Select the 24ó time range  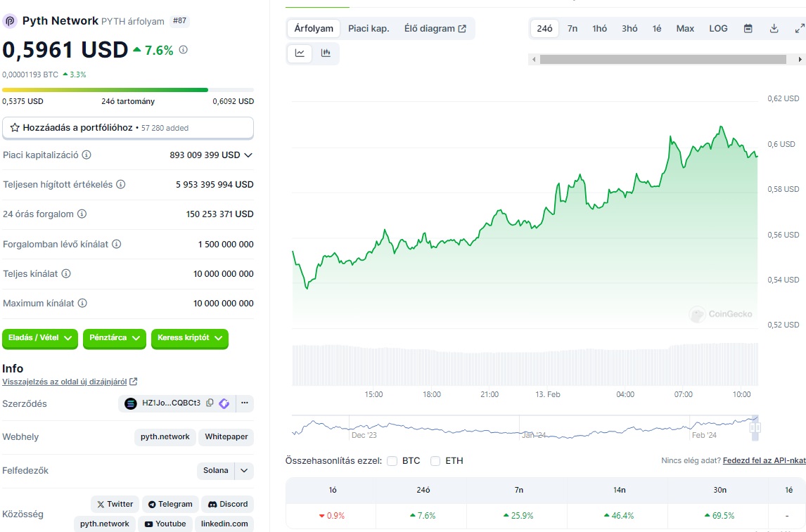click(544, 29)
